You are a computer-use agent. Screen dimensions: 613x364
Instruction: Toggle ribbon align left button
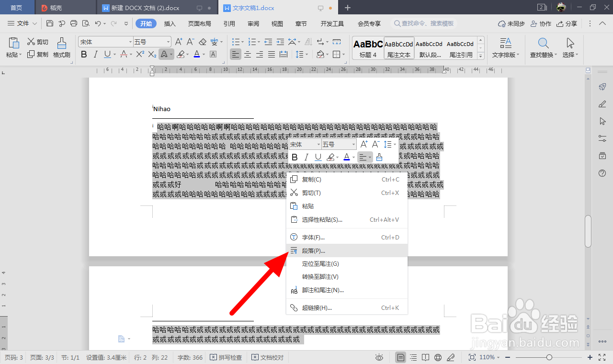(x=235, y=54)
